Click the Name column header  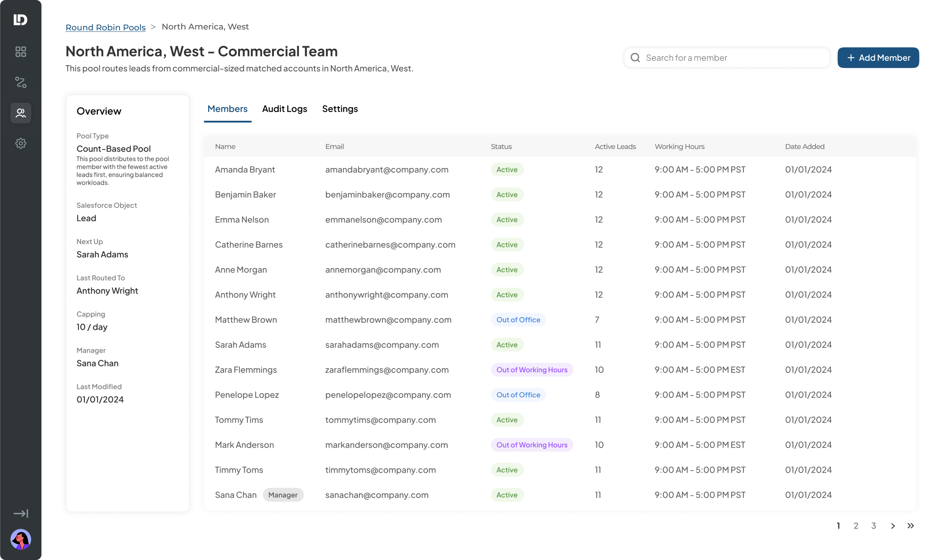point(225,146)
